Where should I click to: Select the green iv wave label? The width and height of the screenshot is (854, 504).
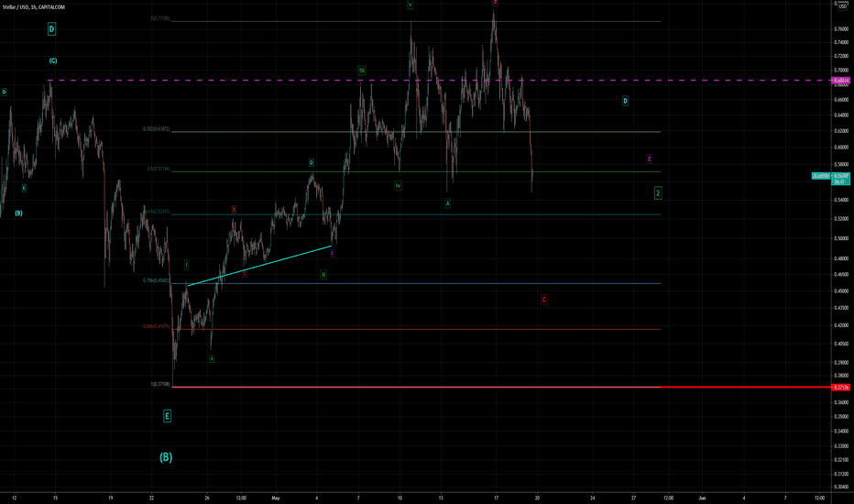[398, 186]
